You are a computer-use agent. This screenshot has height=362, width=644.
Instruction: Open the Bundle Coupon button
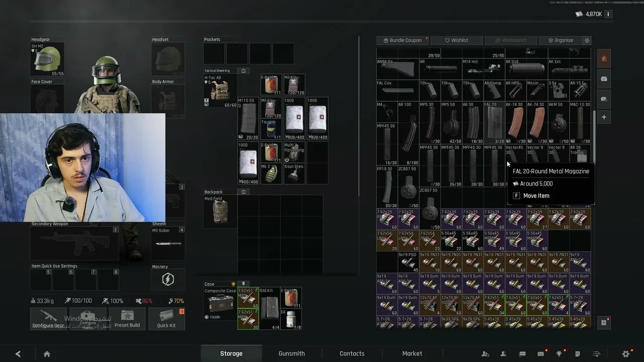(403, 40)
